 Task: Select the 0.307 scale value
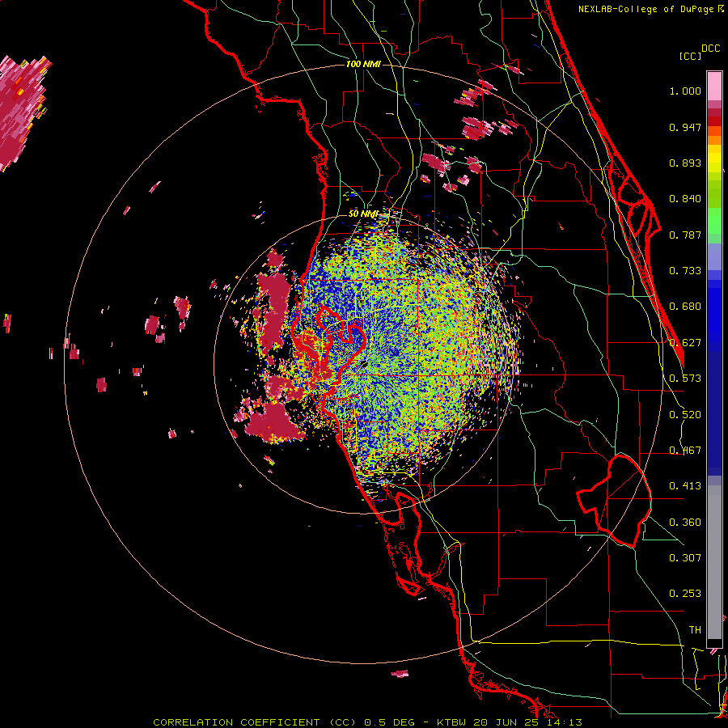coord(685,558)
